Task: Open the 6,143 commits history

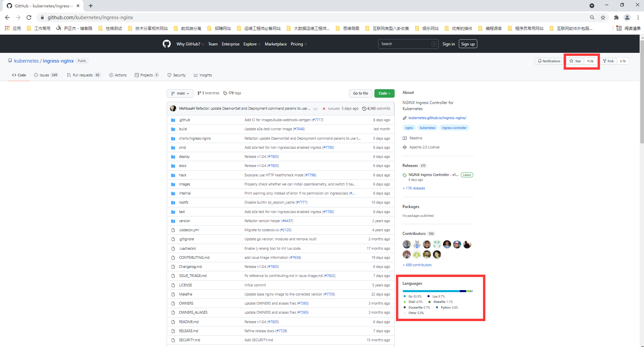Action: (x=376, y=109)
